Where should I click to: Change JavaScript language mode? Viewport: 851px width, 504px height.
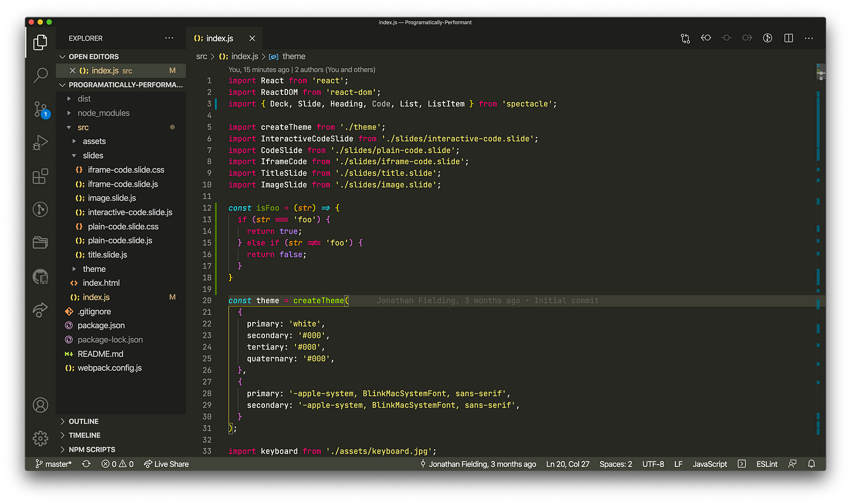710,464
